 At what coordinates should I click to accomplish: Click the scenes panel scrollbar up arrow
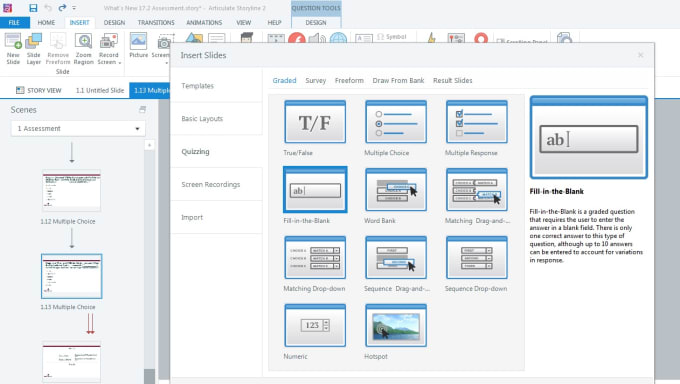[x=149, y=145]
